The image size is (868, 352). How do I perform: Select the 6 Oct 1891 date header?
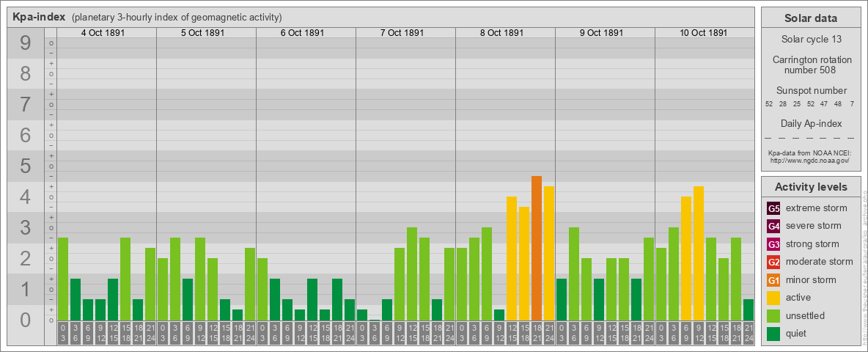point(302,33)
